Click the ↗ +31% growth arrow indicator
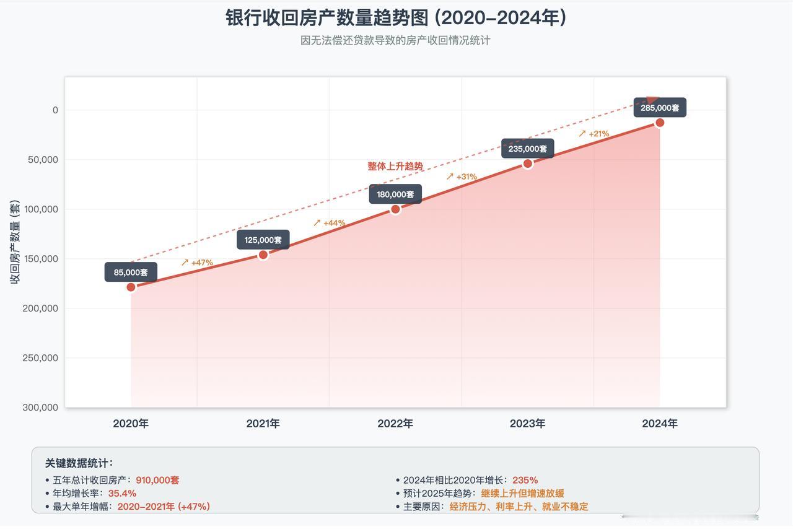This screenshot has width=793, height=532. coord(462,177)
